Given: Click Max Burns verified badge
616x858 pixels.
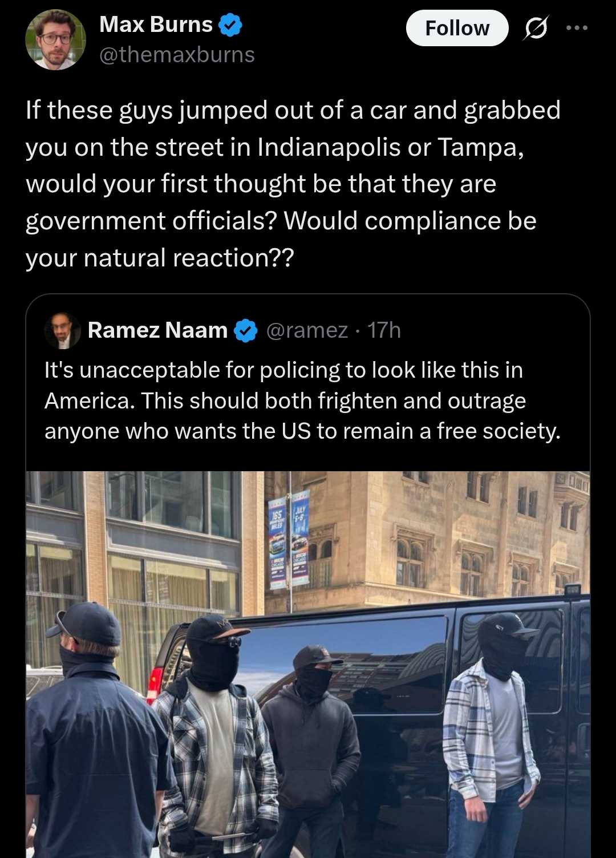Looking at the screenshot, I should coord(230,26).
